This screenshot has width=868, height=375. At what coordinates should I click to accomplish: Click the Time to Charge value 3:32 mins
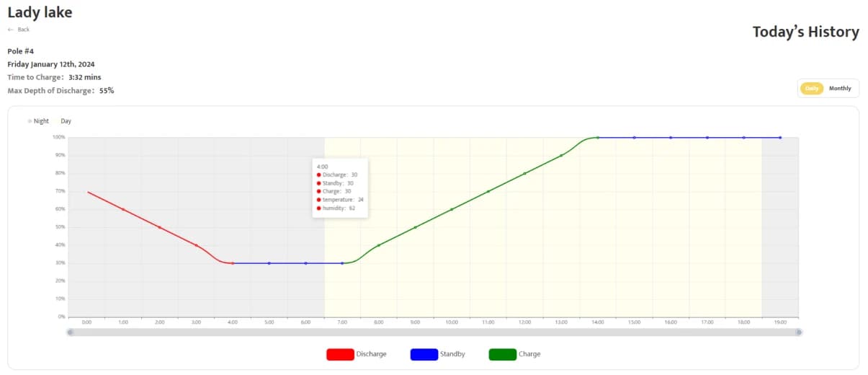[85, 77]
